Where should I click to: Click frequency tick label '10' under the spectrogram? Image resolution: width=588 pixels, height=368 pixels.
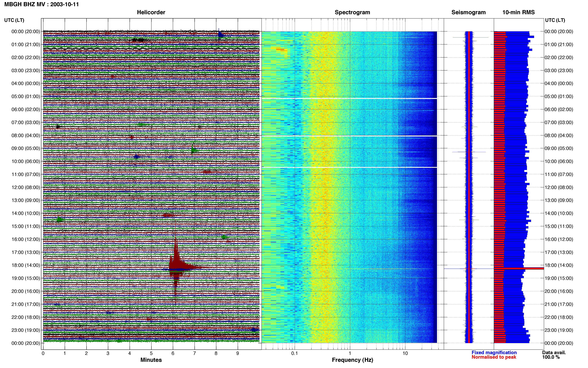tap(405, 353)
